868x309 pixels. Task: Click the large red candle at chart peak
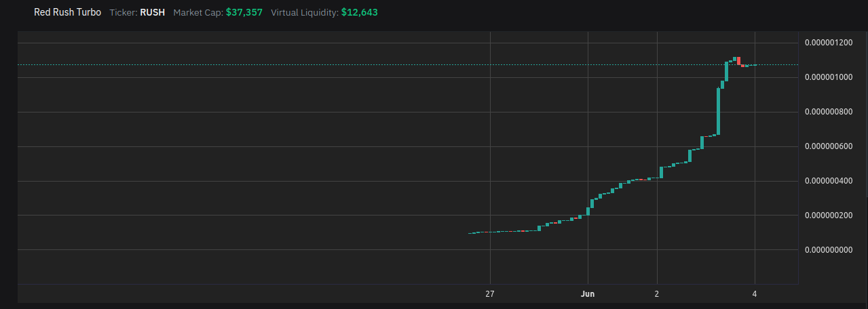point(738,60)
